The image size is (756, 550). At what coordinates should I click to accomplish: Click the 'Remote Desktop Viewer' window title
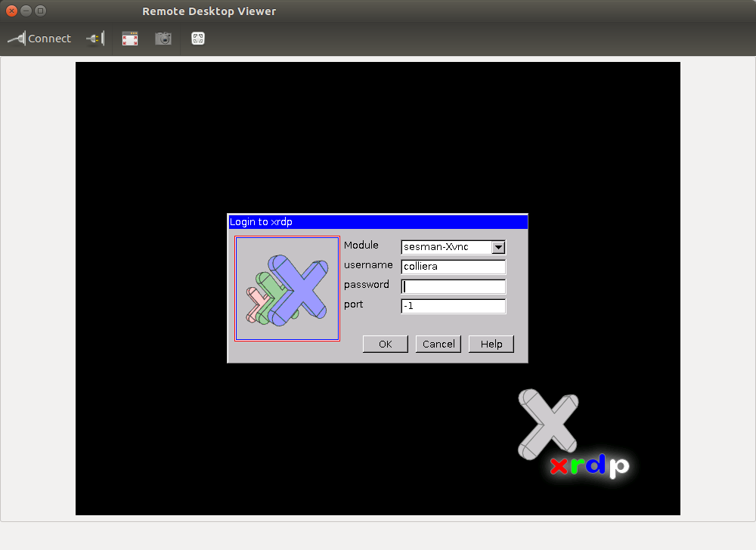point(209,11)
